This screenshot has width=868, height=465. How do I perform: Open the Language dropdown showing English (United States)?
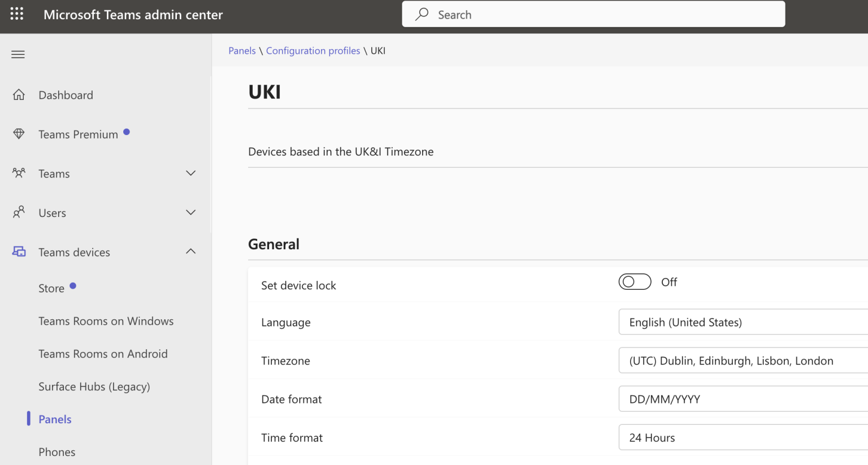tap(735, 322)
